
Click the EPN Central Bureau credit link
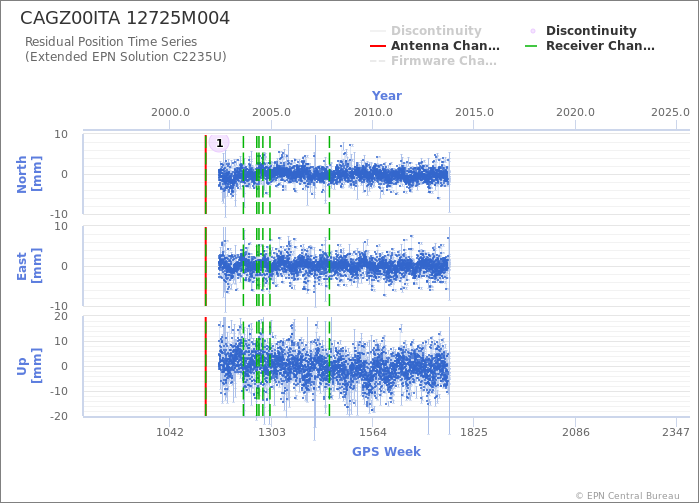point(628,496)
